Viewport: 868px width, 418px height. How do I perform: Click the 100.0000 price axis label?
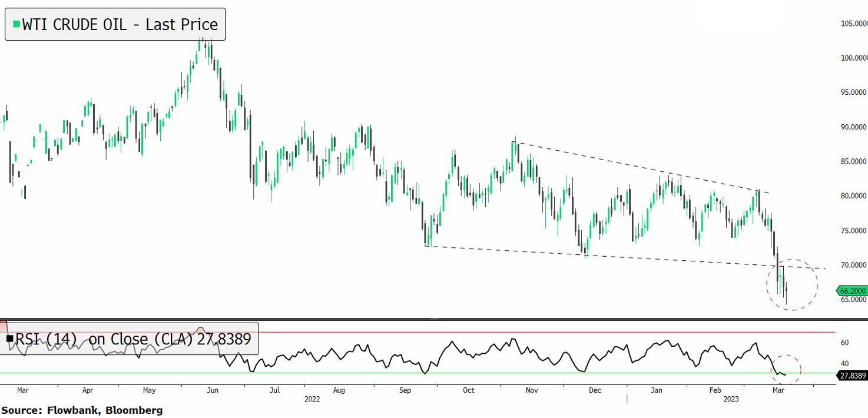853,58
